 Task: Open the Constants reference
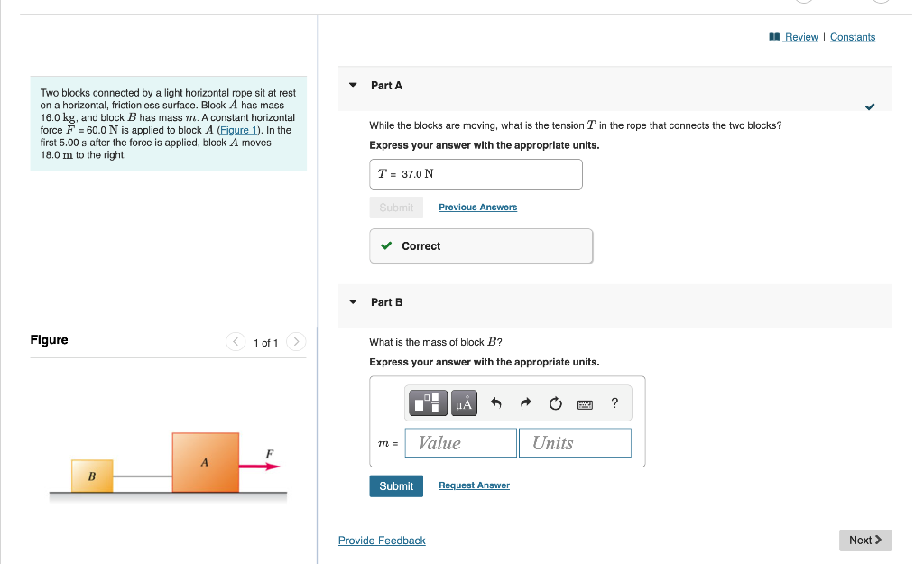click(852, 36)
